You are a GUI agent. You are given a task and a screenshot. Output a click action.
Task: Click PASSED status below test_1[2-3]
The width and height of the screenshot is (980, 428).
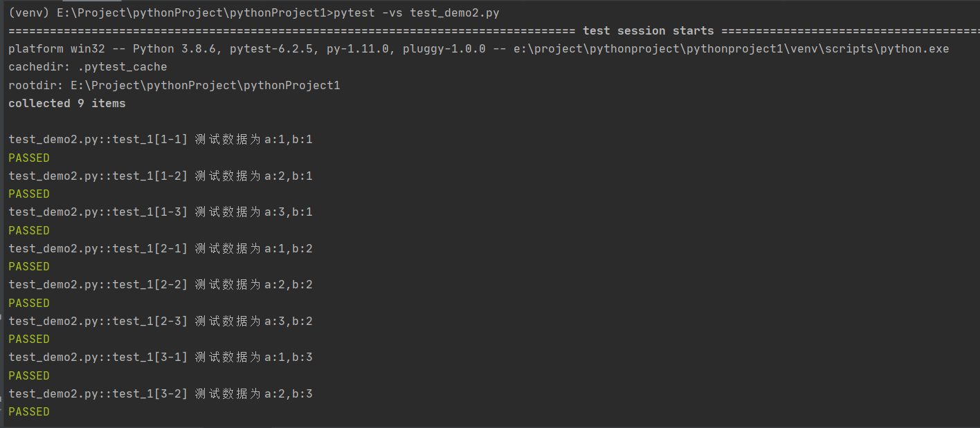[29, 339]
